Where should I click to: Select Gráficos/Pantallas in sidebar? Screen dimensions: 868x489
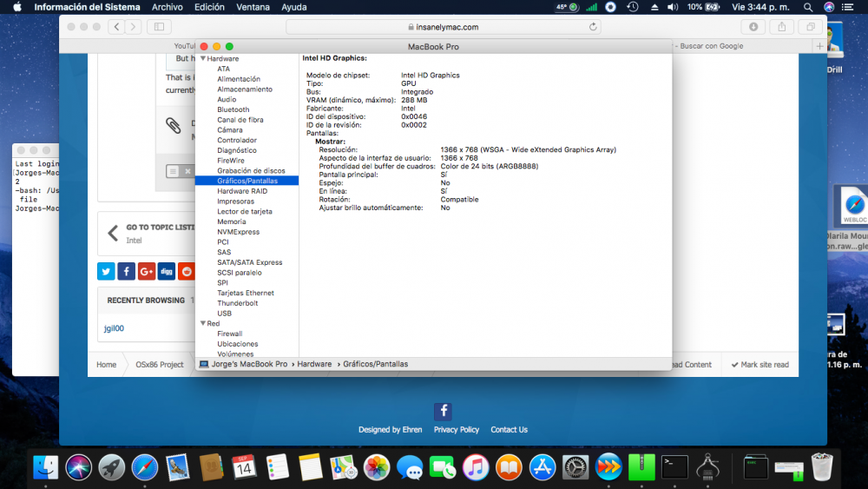coord(247,181)
